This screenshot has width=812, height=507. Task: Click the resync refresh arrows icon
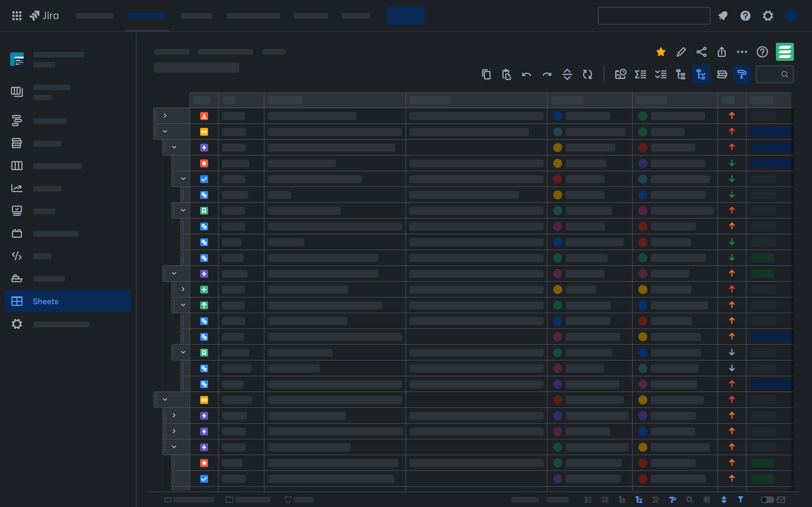(587, 74)
